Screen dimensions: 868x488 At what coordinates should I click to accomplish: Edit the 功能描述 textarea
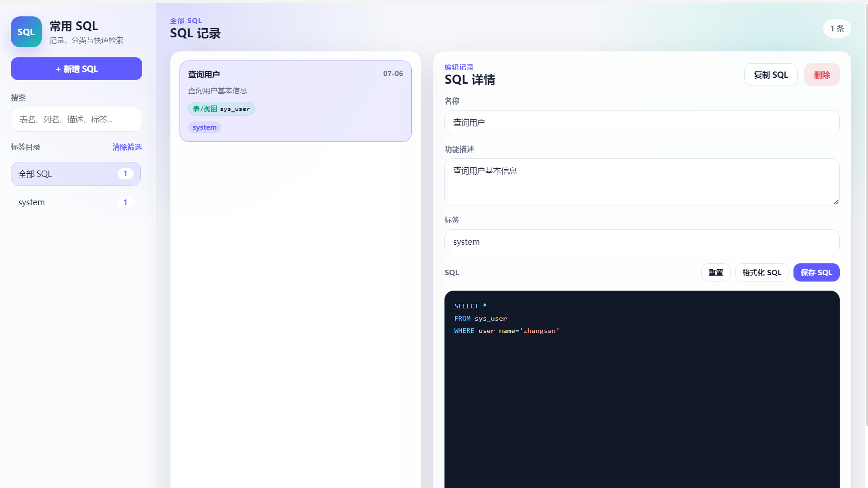coord(642,182)
